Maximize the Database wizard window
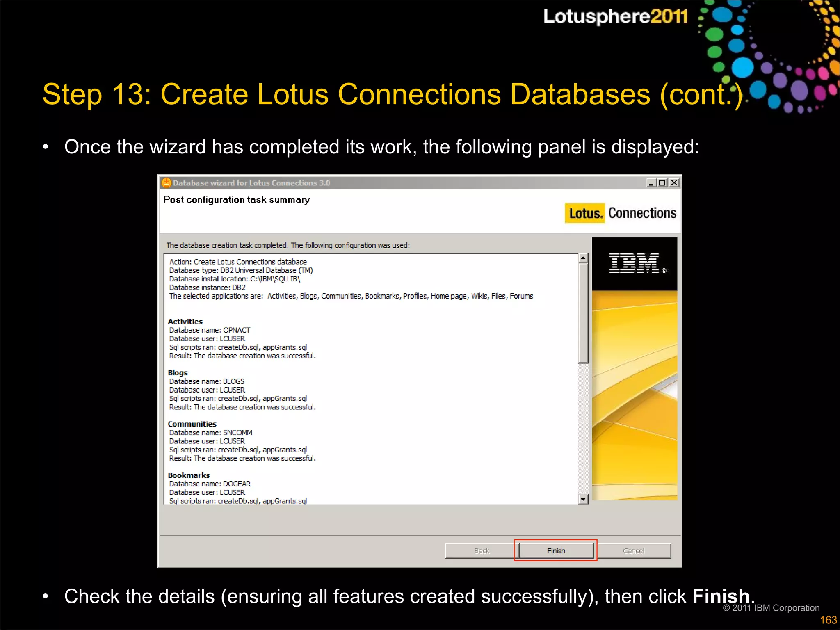This screenshot has height=630, width=840. (662, 183)
